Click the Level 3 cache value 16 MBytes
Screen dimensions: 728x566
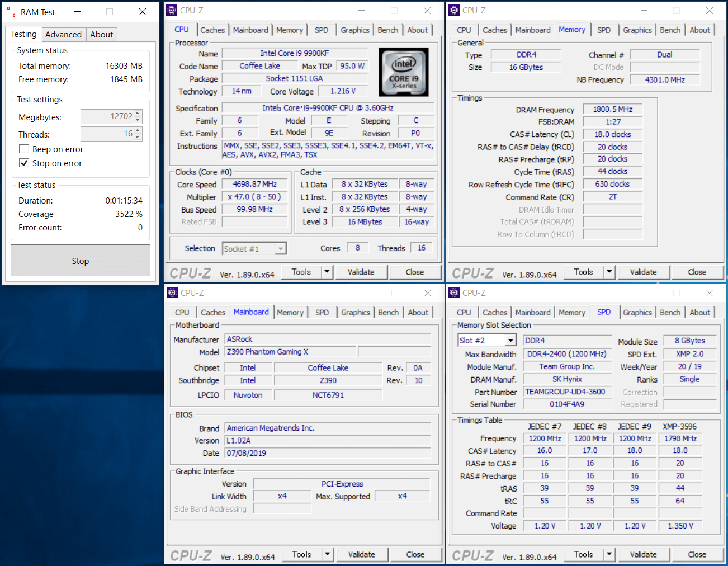point(365,222)
